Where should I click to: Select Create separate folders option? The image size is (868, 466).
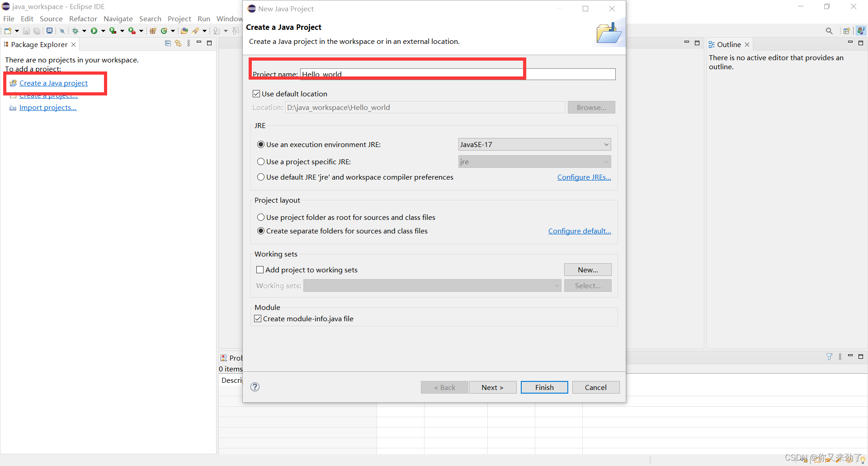click(x=261, y=231)
